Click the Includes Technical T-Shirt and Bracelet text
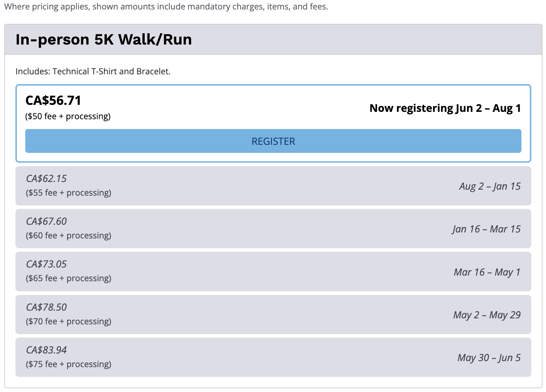Screen dimensions: 546x392 tap(93, 71)
